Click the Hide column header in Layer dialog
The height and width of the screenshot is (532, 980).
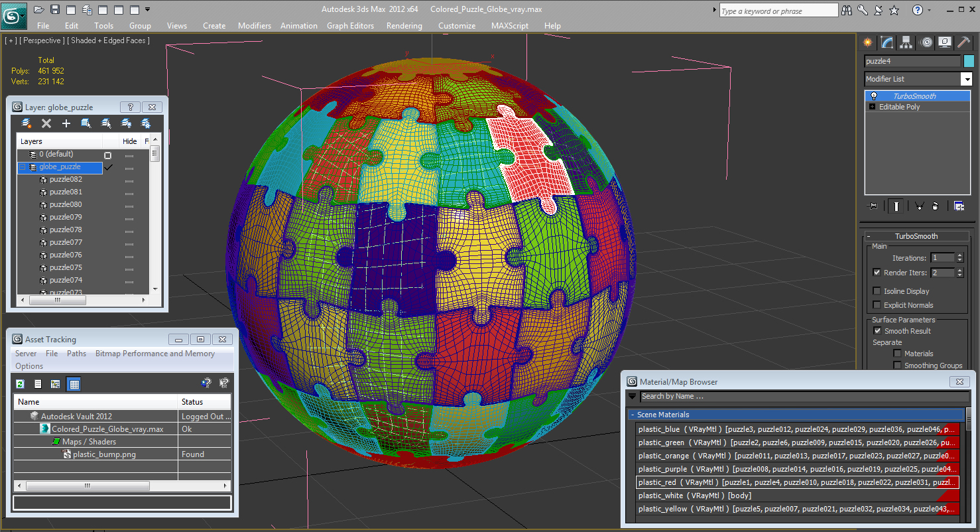pos(130,141)
